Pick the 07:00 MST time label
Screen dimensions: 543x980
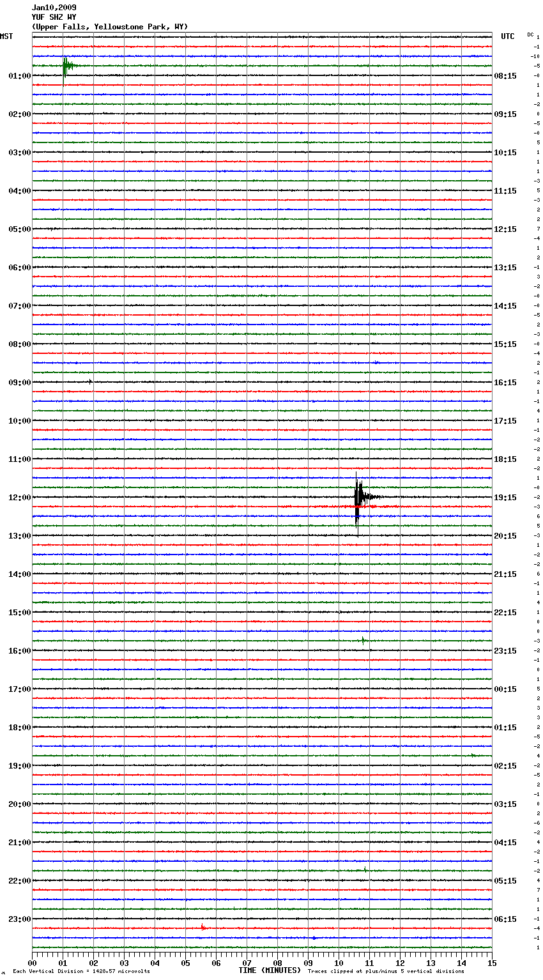(20, 306)
